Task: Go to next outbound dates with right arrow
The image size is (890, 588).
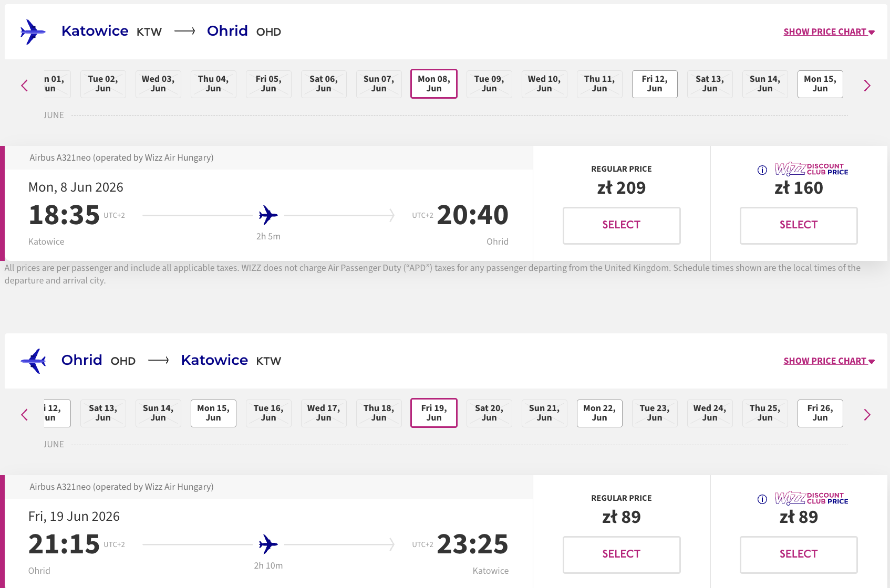Action: (867, 85)
